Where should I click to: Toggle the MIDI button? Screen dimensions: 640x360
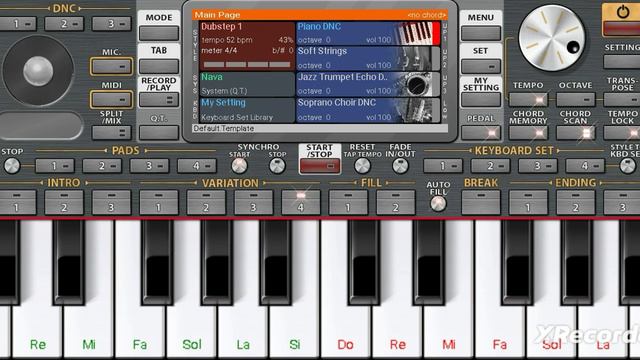tap(111, 100)
